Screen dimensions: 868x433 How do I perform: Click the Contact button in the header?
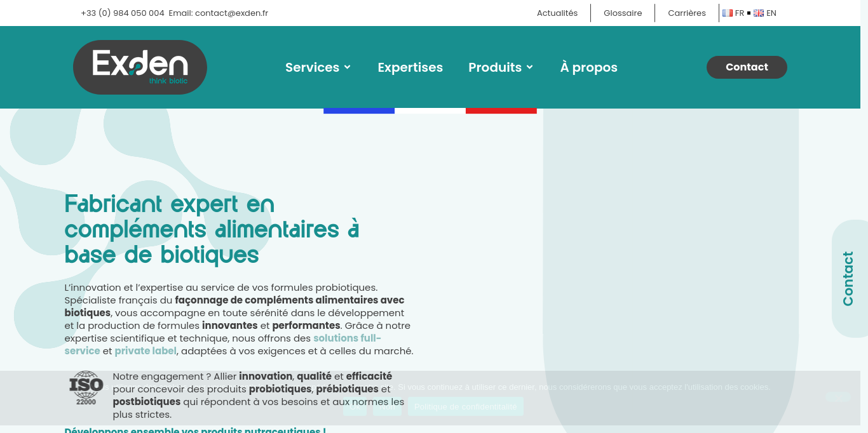point(747,67)
